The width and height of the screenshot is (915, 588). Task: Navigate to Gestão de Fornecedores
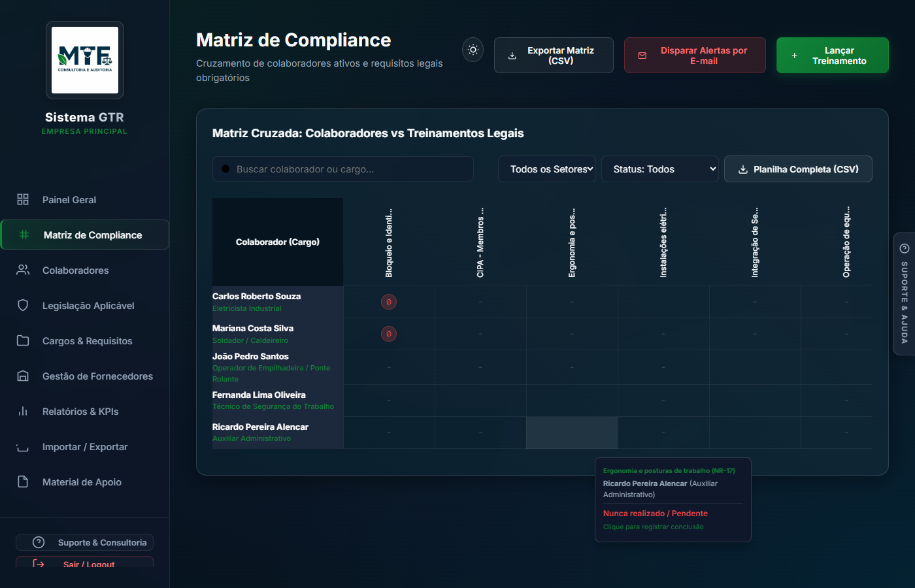[x=85, y=376]
